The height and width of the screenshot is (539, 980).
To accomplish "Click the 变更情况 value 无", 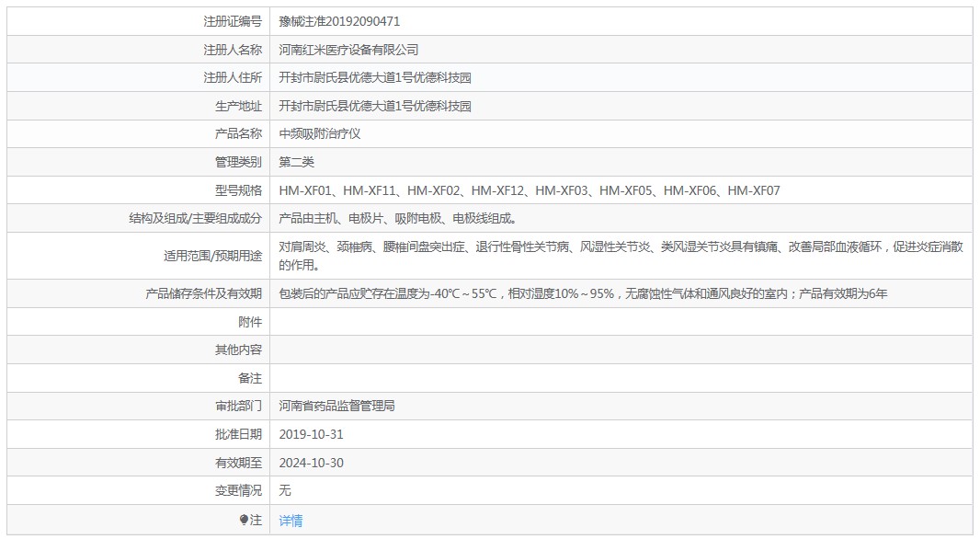I will [x=285, y=491].
